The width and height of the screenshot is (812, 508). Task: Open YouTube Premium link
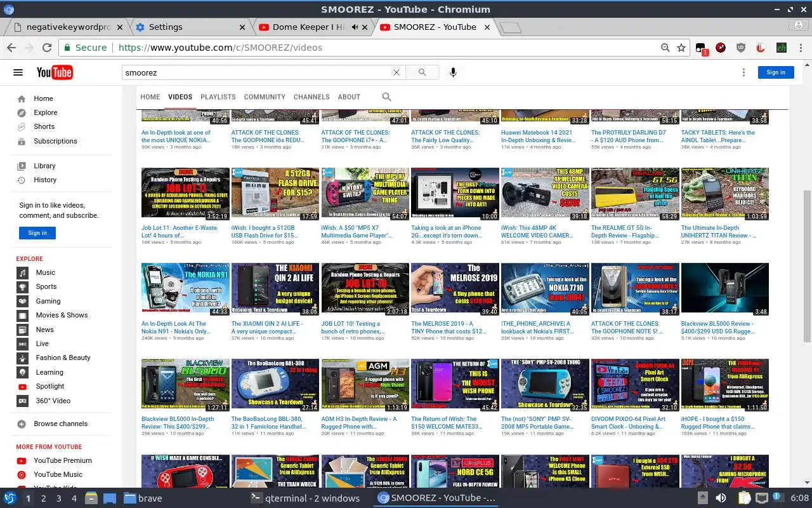tap(62, 460)
